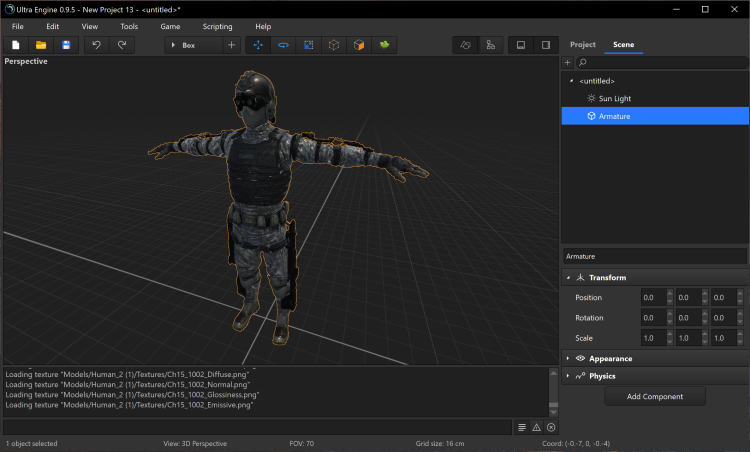Select the Rotate tool icon
Image resolution: width=750 pixels, height=452 pixels.
click(x=283, y=45)
